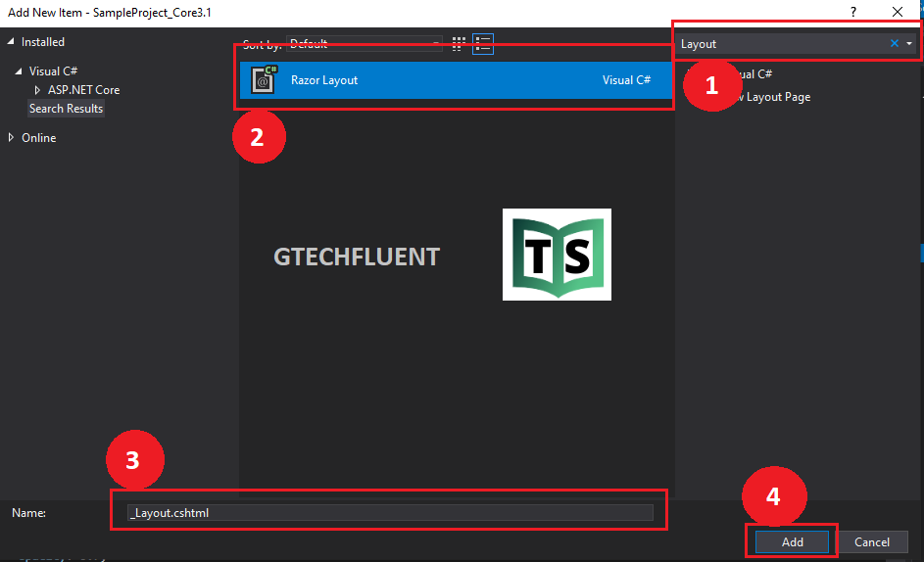
Task: Expand the ASP.NET Core node
Action: 38,90
